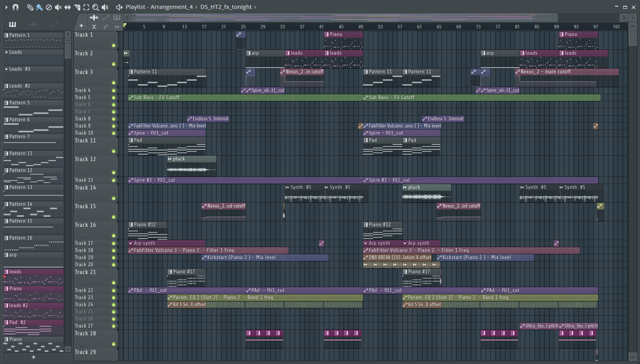The image size is (640, 364).
Task: Toggle the Track 5 mute LED
Action: pyautogui.click(x=114, y=98)
